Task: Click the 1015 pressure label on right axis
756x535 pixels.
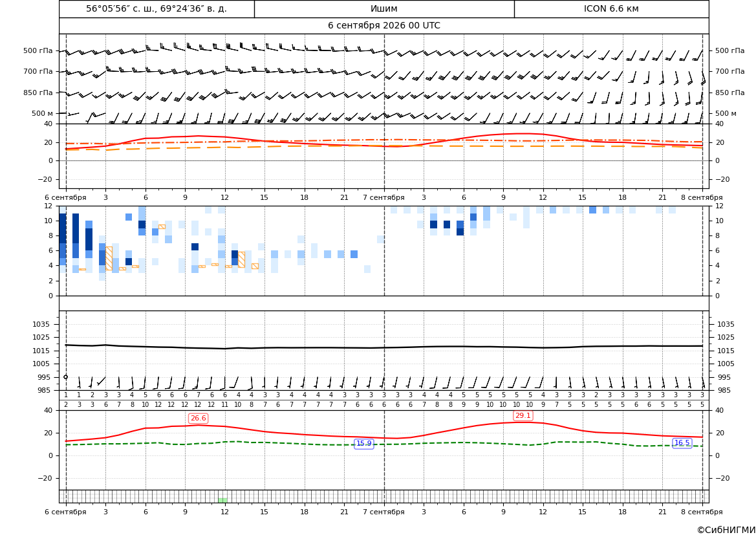Action: 726,351
